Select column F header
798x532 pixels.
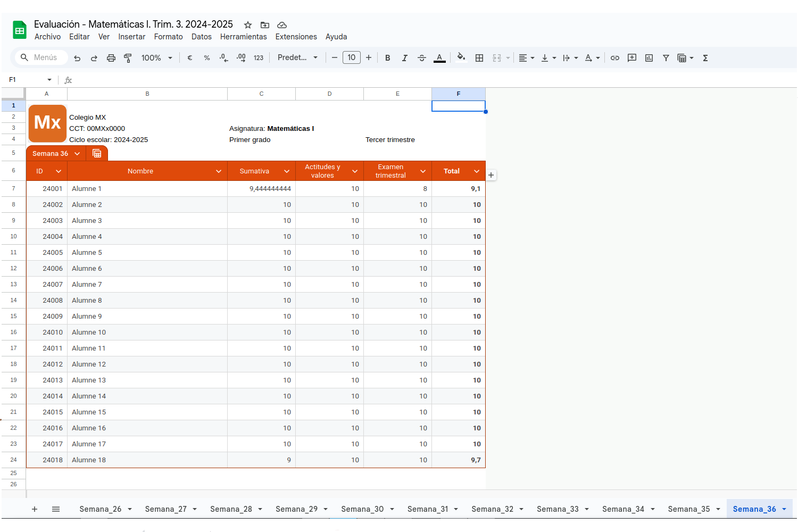tap(459, 94)
